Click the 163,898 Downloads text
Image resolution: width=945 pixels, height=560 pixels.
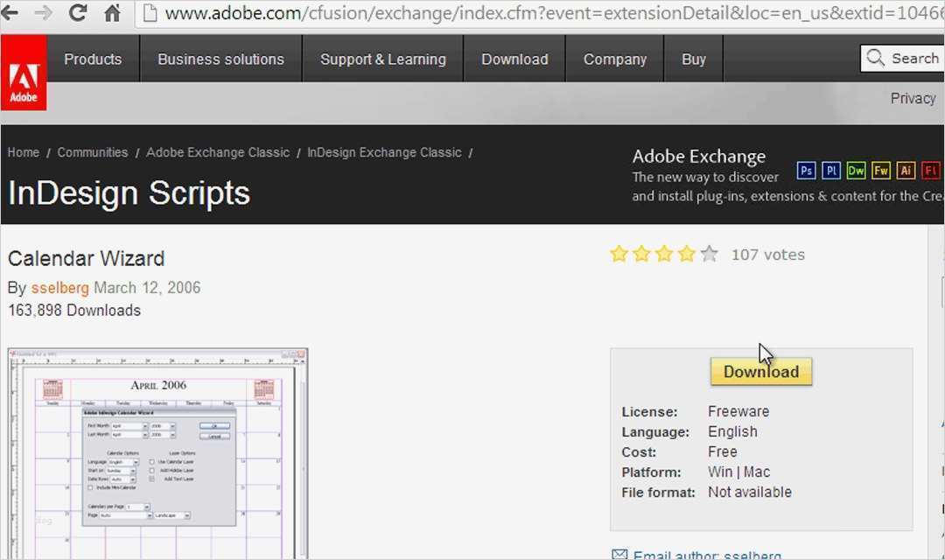pos(74,311)
